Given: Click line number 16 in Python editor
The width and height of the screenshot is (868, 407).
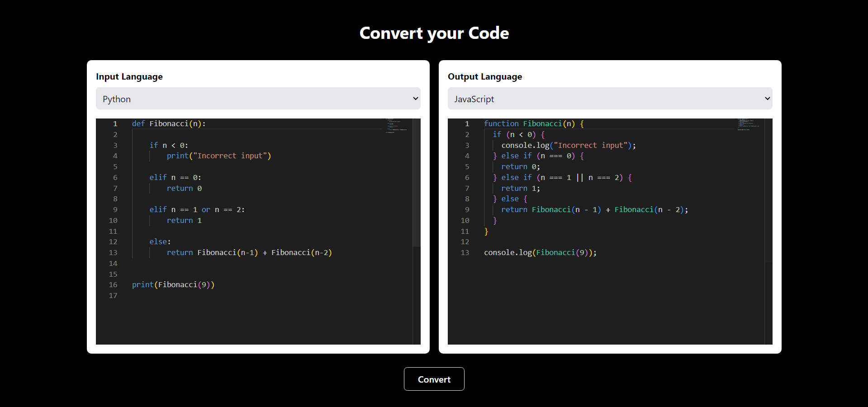Looking at the screenshot, I should (113, 285).
